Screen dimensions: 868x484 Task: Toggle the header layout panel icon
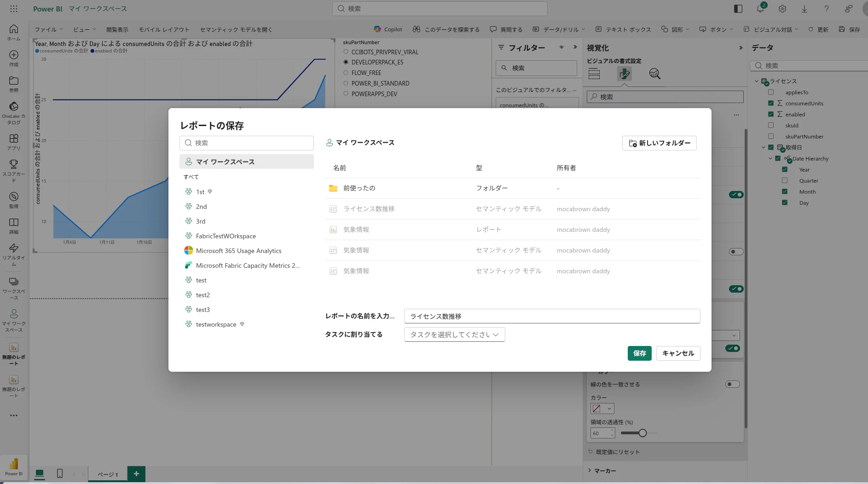[738, 9]
